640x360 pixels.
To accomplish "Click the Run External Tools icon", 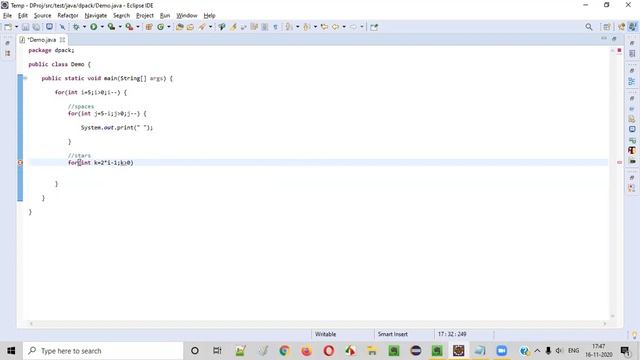I will pos(129,27).
